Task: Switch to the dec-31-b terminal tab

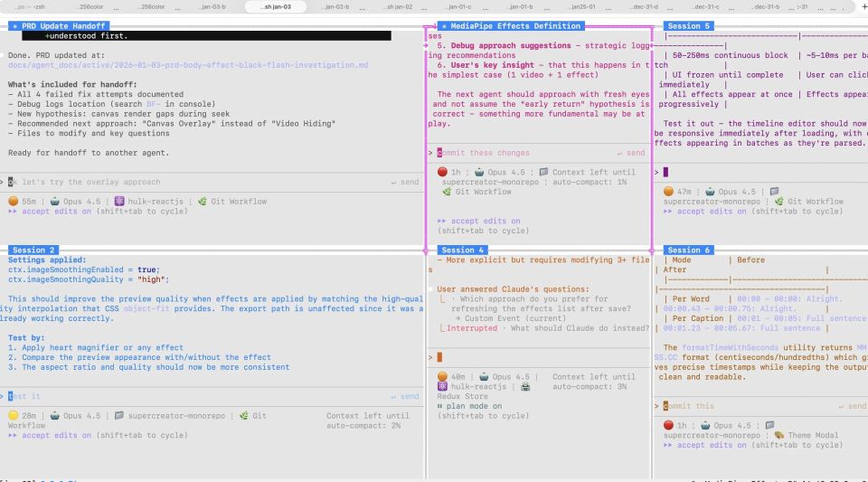Action: coord(767,6)
